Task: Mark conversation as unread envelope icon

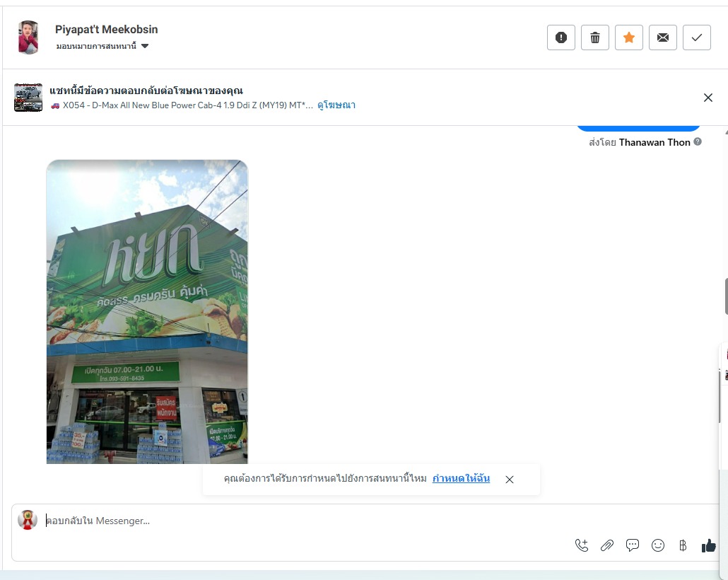Action: click(662, 37)
